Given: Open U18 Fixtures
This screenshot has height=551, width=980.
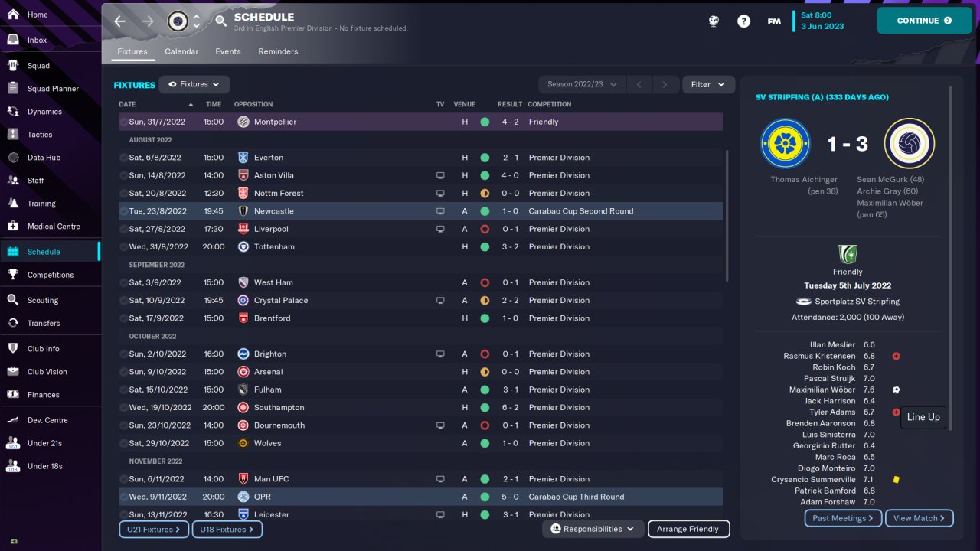Looking at the screenshot, I should (x=227, y=529).
